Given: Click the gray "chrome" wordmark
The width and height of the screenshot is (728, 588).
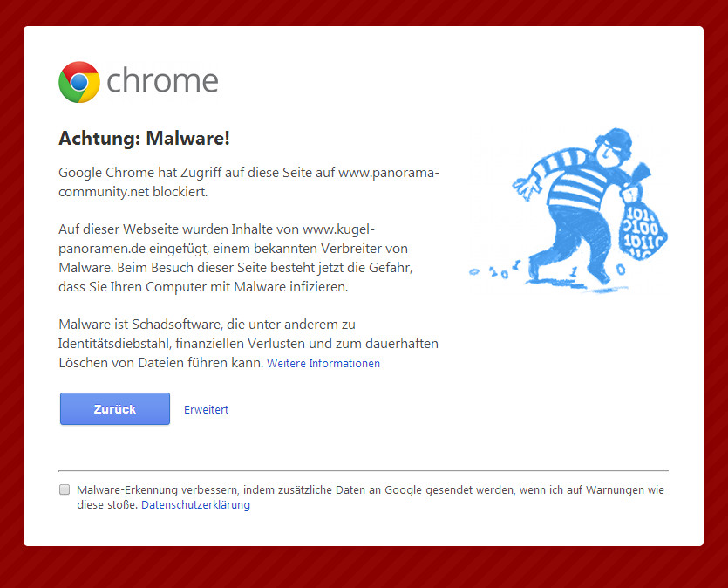Looking at the screenshot, I should click(x=162, y=81).
